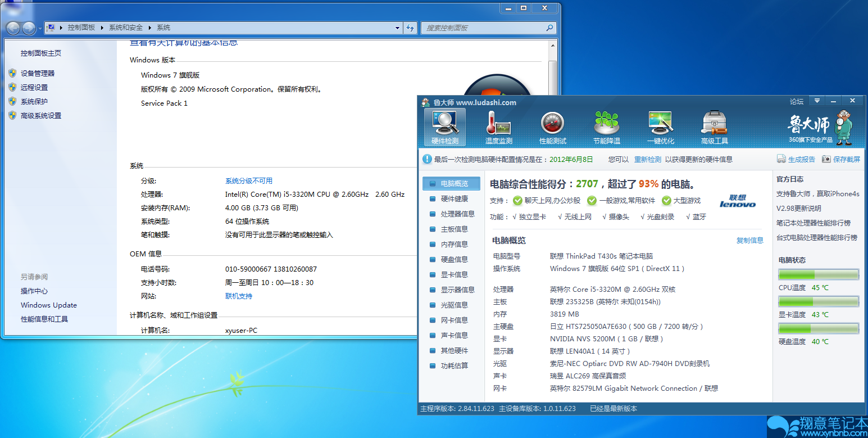Open the 一键优化 one-click optimize tool
868x438 pixels.
[x=661, y=127]
